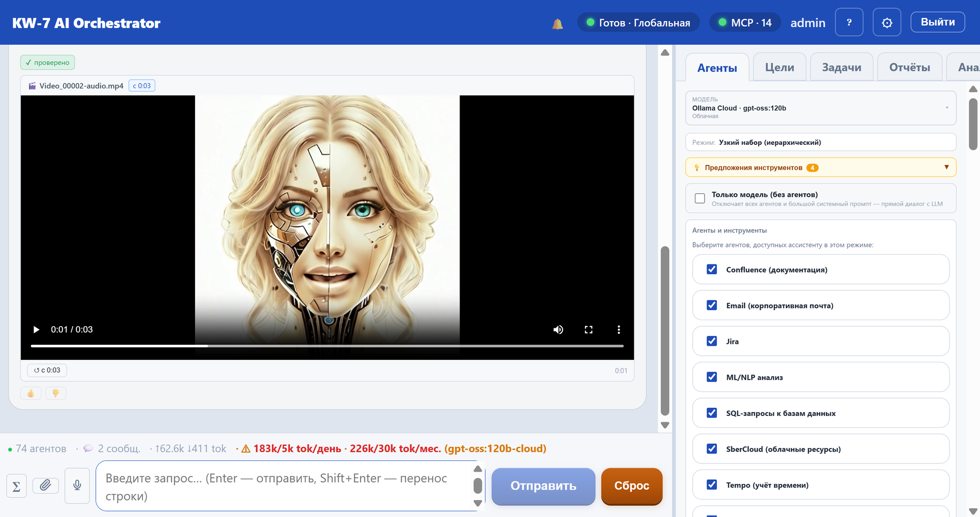The image size is (980, 517).
Task: Switch to the Задачи tab
Action: pos(841,67)
